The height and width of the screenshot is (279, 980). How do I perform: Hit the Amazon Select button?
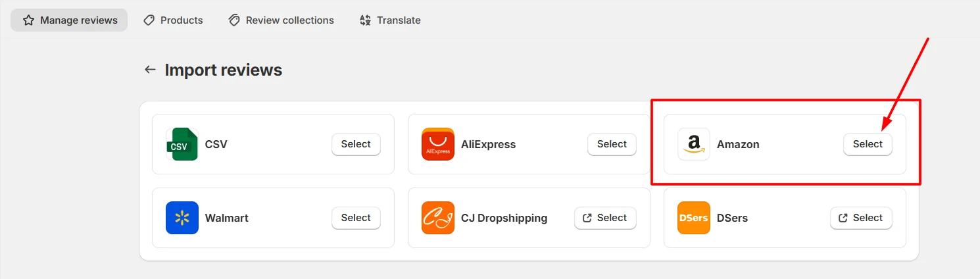point(868,144)
